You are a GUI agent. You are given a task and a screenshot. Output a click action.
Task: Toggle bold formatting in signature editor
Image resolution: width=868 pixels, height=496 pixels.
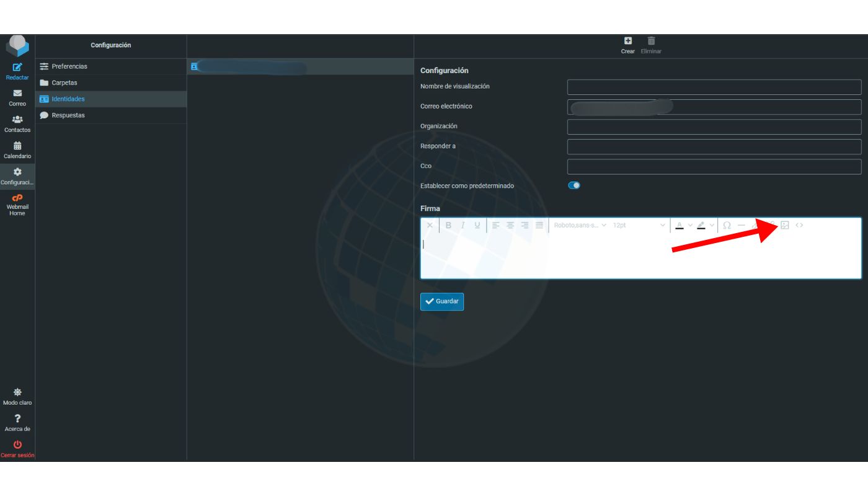(x=448, y=225)
